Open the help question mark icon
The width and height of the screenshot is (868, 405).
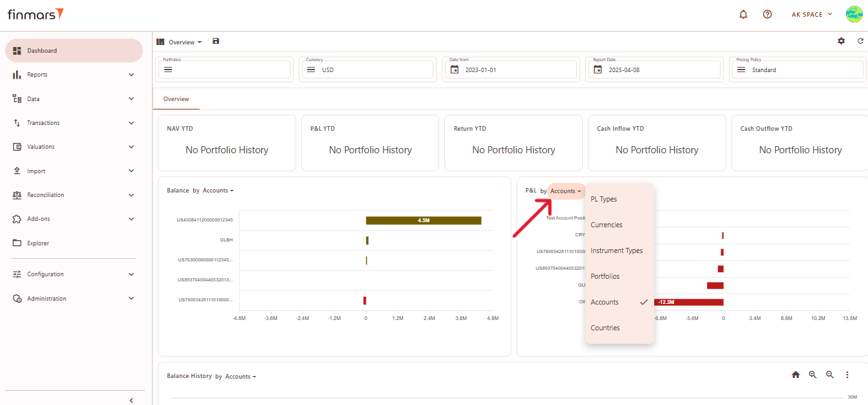[767, 14]
